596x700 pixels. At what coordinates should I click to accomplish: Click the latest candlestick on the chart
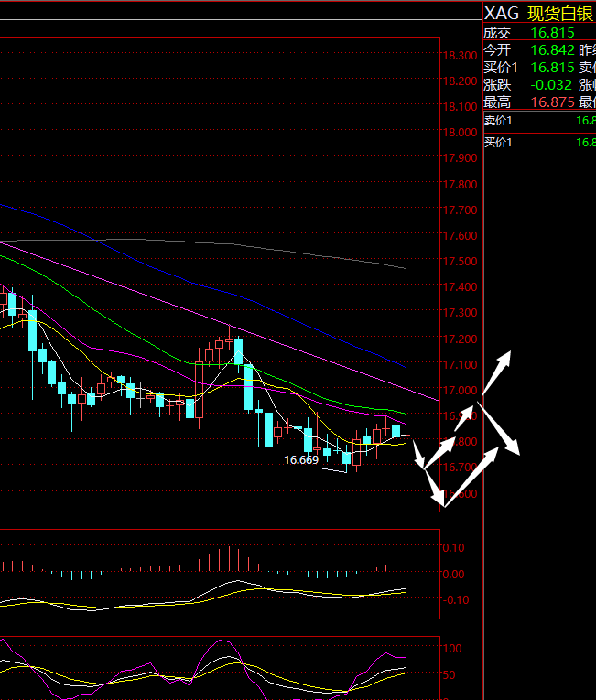[x=406, y=436]
